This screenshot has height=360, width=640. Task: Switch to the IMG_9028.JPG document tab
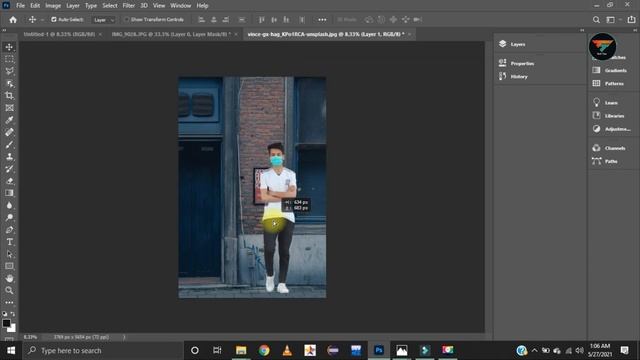point(171,34)
